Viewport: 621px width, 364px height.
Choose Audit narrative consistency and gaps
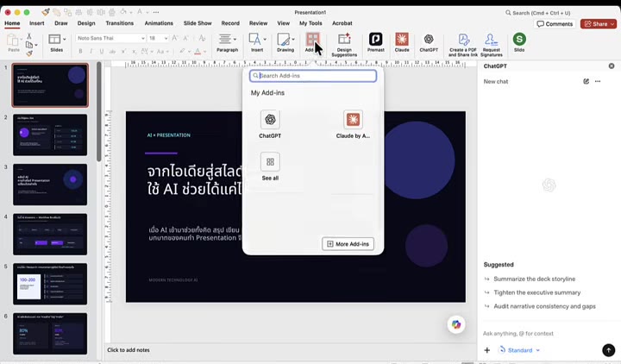tap(544, 306)
